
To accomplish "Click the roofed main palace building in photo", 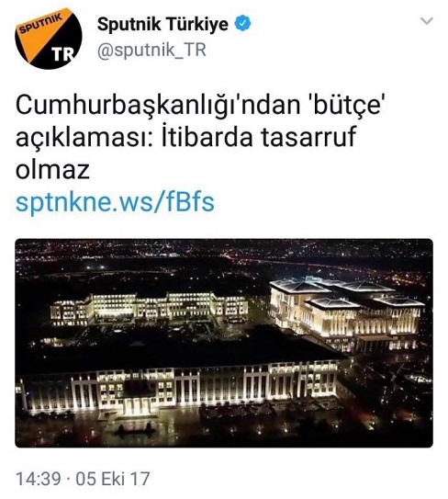I will click(x=347, y=311).
